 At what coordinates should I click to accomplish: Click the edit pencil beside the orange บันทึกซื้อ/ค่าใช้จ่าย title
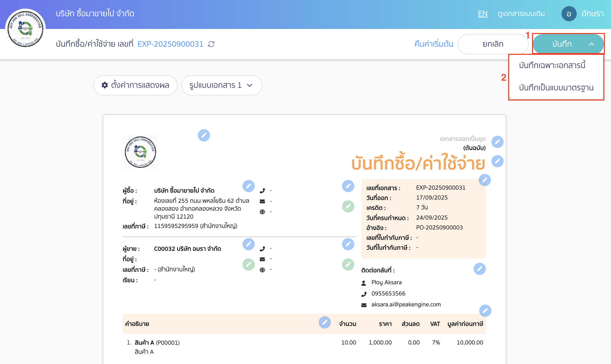coord(497,161)
